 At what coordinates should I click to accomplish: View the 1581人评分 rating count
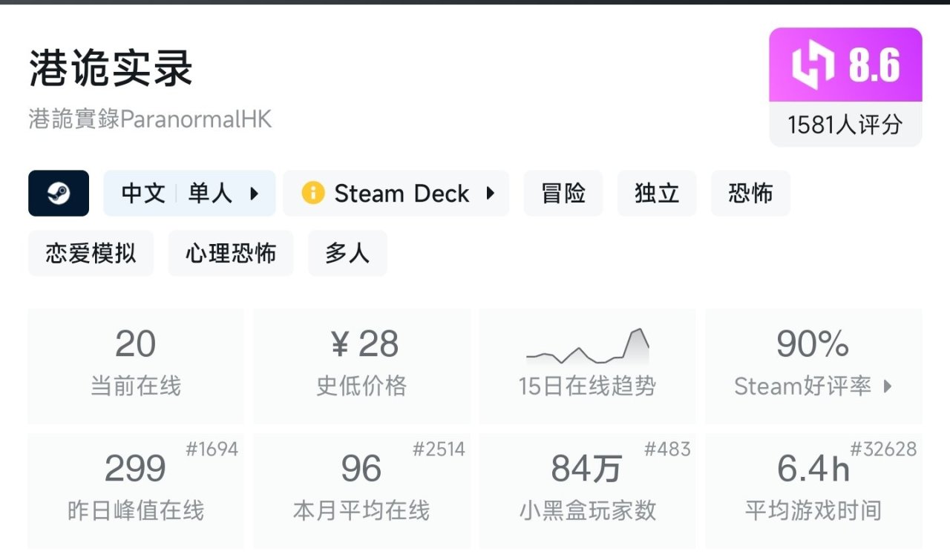pyautogui.click(x=845, y=125)
